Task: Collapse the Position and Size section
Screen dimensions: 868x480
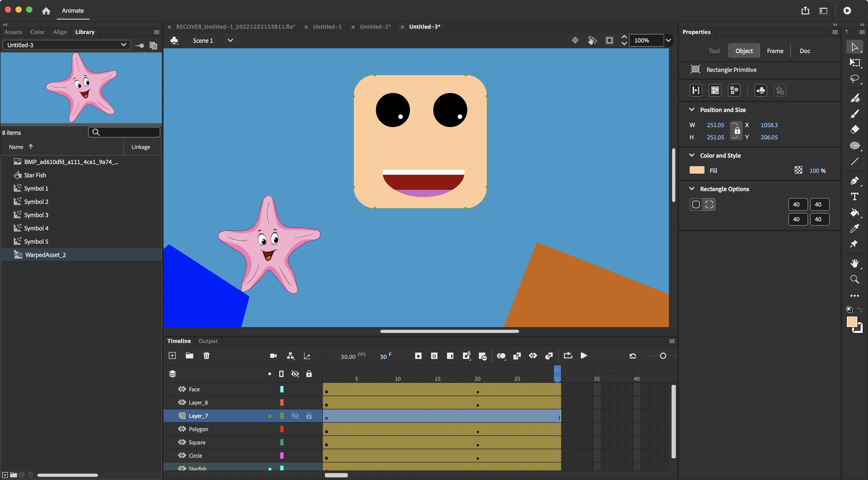Action: tap(691, 110)
